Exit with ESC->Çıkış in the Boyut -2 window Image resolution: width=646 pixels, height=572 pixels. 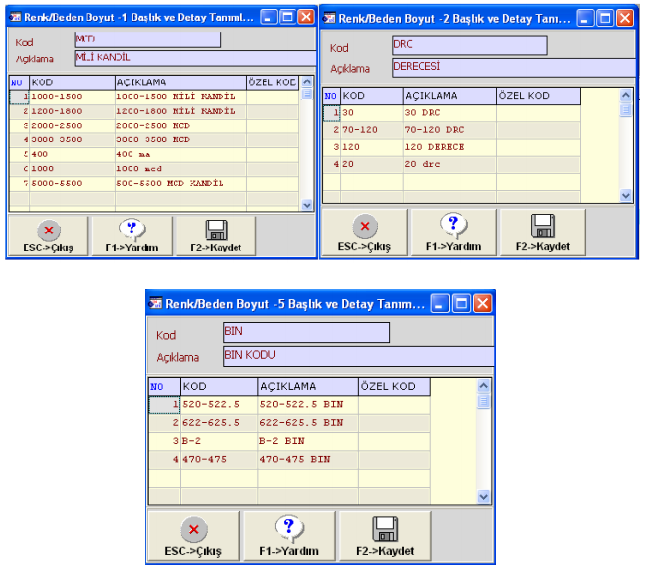click(x=363, y=232)
